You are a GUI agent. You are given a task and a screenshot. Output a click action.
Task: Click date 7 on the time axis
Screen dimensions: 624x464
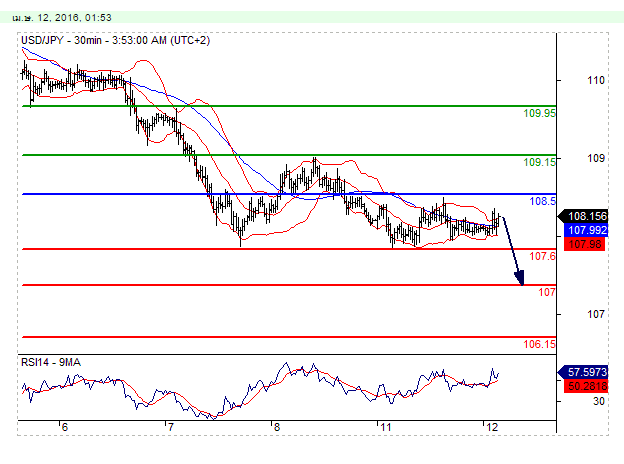point(170,427)
